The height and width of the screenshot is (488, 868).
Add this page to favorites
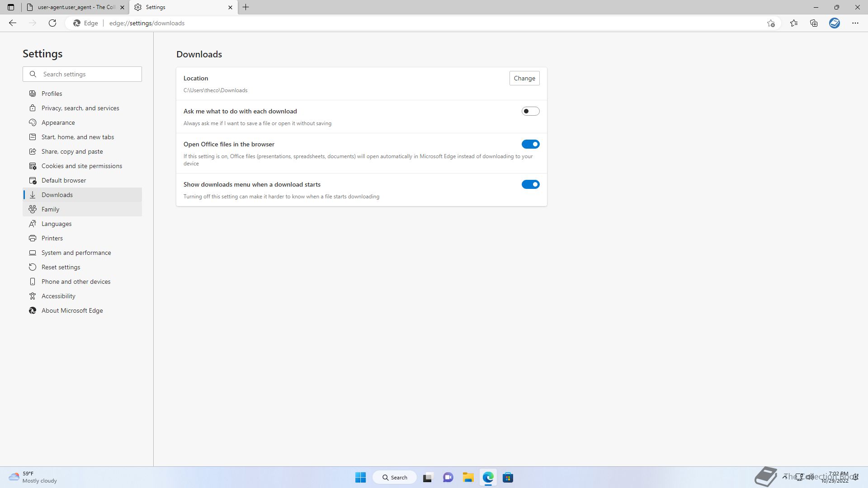(x=771, y=23)
